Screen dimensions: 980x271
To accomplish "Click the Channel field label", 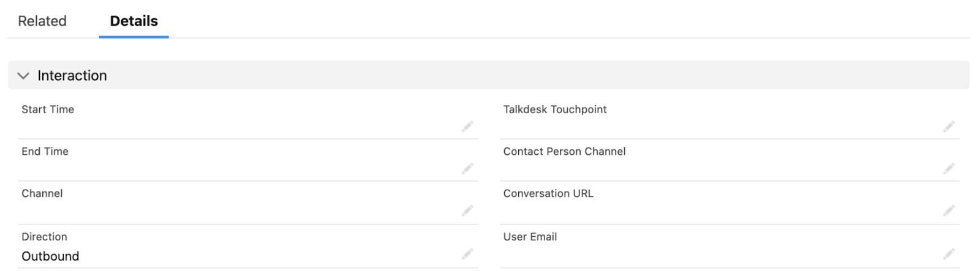I will pyautogui.click(x=42, y=193).
